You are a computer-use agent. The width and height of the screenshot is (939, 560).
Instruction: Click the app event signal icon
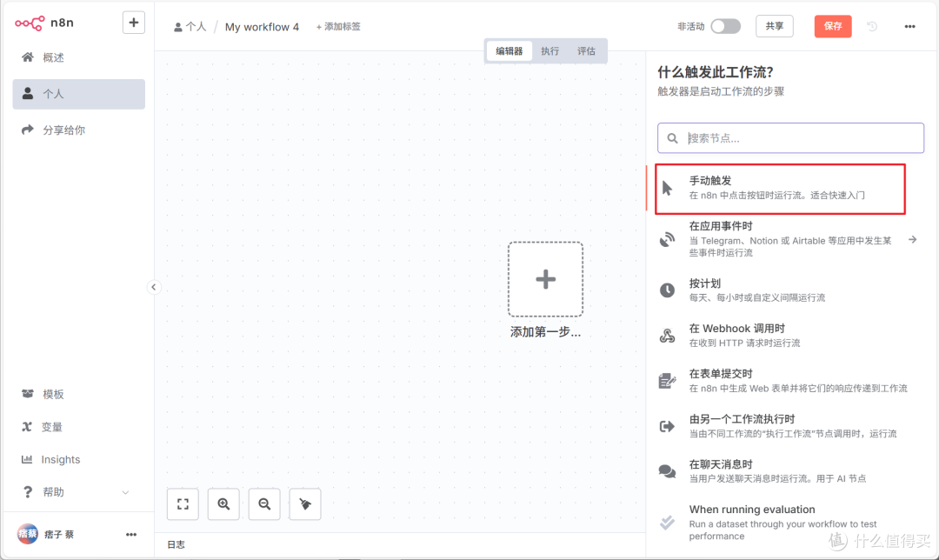[667, 240]
